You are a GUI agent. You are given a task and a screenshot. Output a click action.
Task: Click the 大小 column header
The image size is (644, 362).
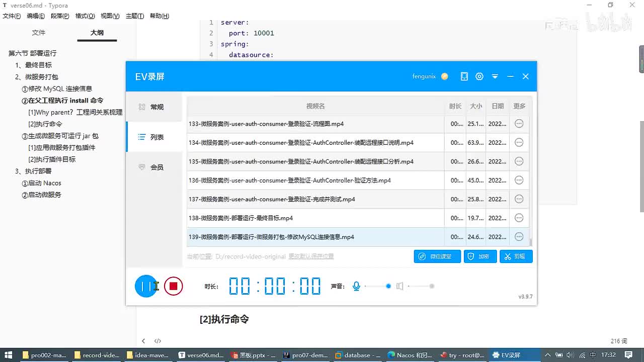(476, 106)
